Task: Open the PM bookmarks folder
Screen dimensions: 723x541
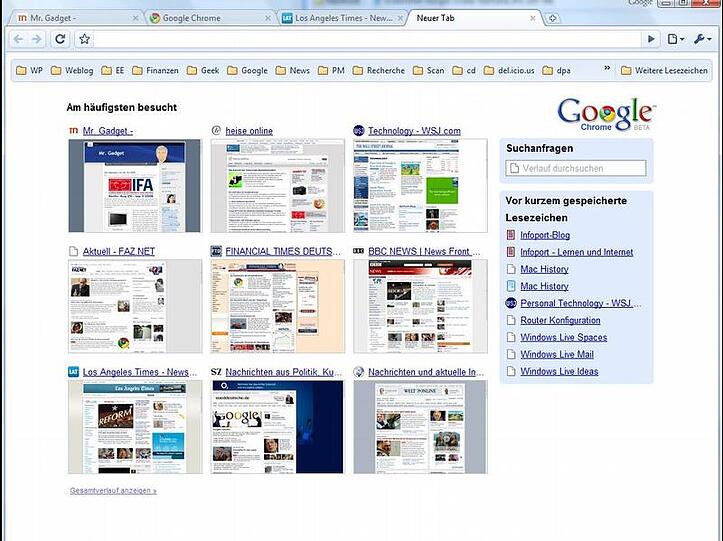Action: (332, 71)
